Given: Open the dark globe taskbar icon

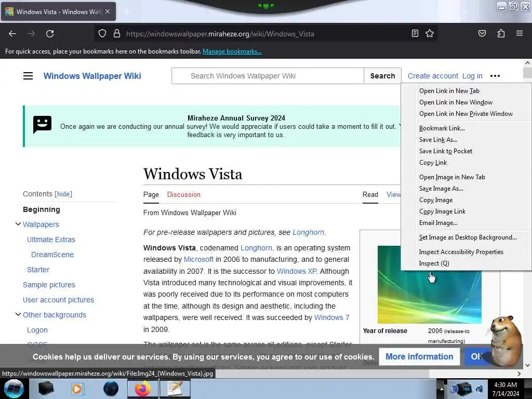Looking at the screenshot, I should 111,389.
